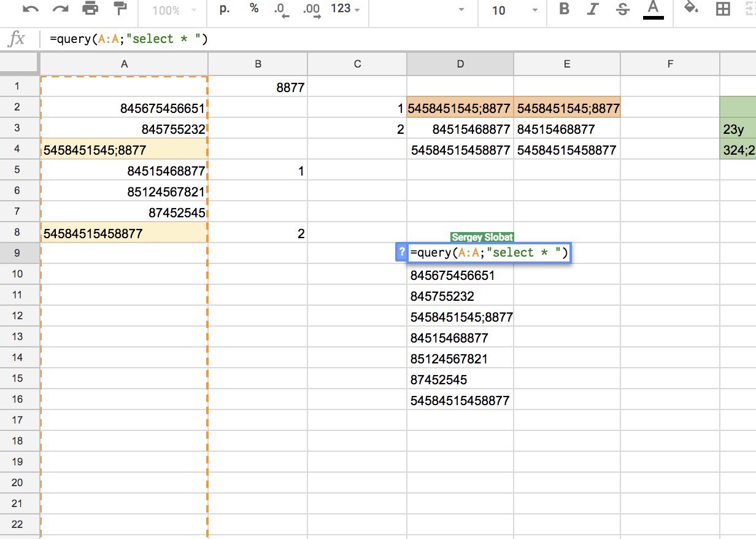Click in the formula bar input
Viewport: 756px width, 539px height.
coord(399,39)
